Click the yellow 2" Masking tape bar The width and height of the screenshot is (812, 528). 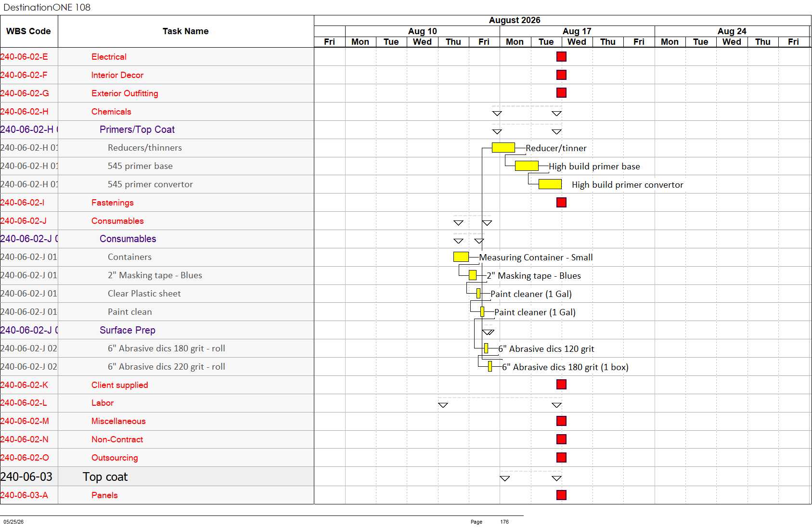coord(473,275)
